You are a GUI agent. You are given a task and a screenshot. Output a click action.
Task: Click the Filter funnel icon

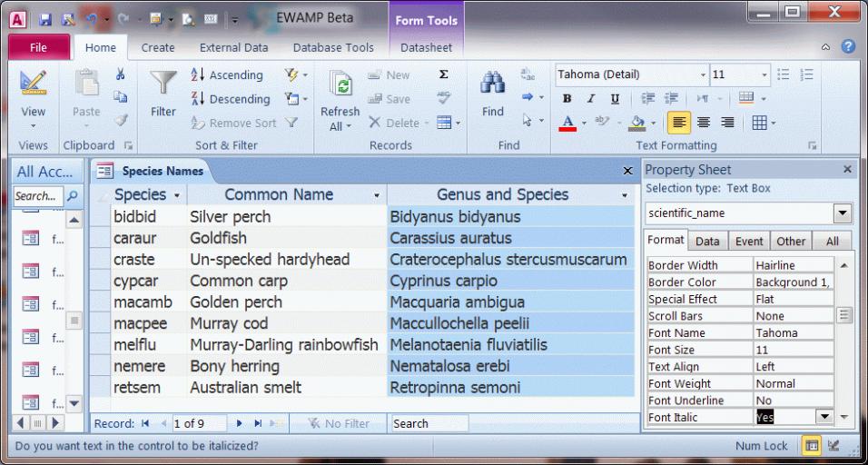pos(163,83)
